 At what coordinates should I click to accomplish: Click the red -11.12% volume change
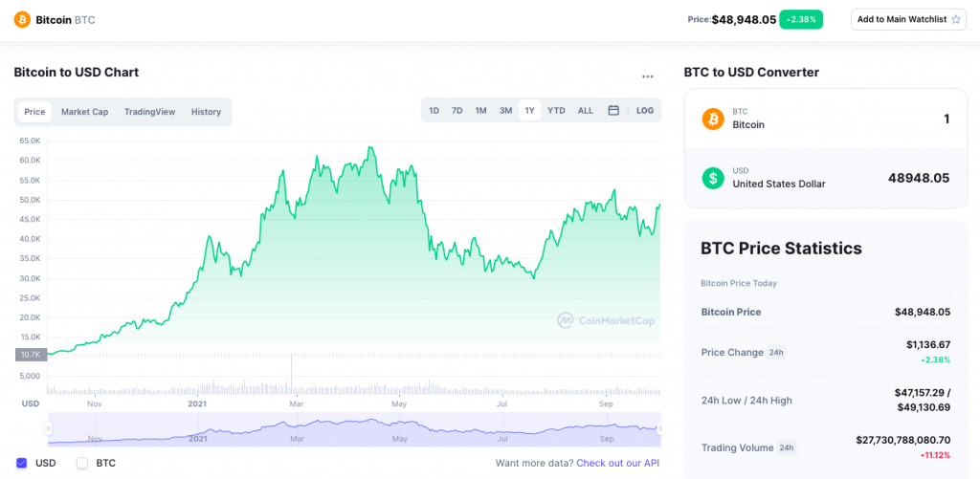pos(934,455)
